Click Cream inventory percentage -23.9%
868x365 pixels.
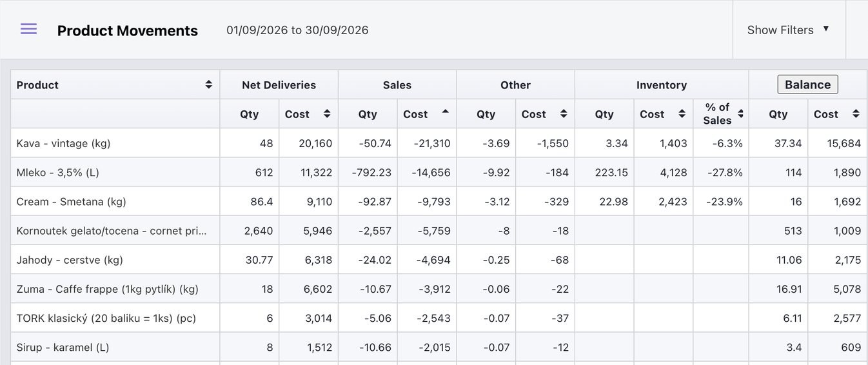(x=724, y=201)
